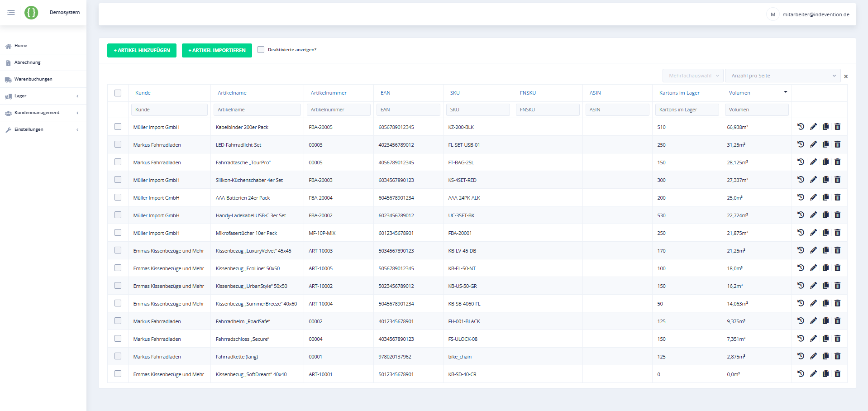Viewport: 868px width, 411px height.
Task: Edit the Fahrradhelm RoadSafe article
Action: [x=813, y=321]
